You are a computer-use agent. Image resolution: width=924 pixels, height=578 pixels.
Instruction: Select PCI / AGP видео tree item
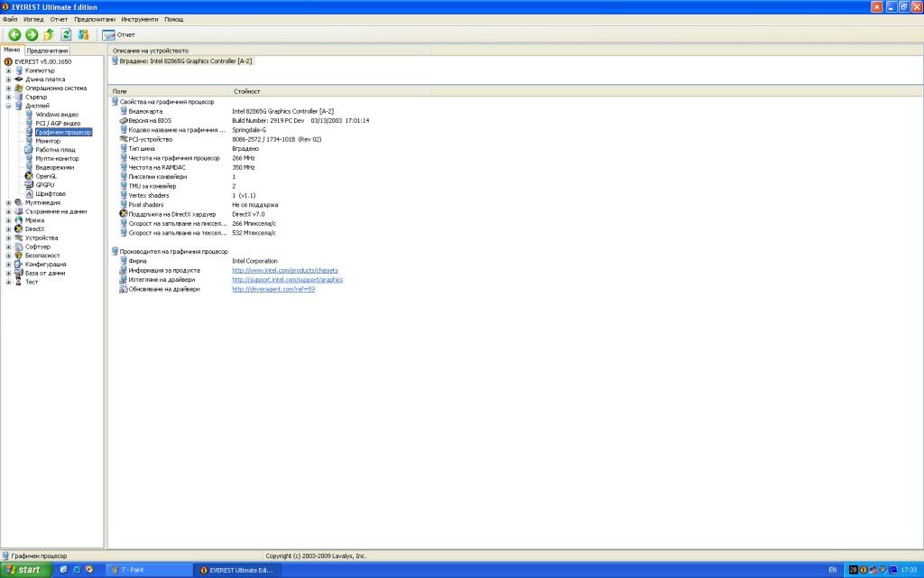pos(58,124)
